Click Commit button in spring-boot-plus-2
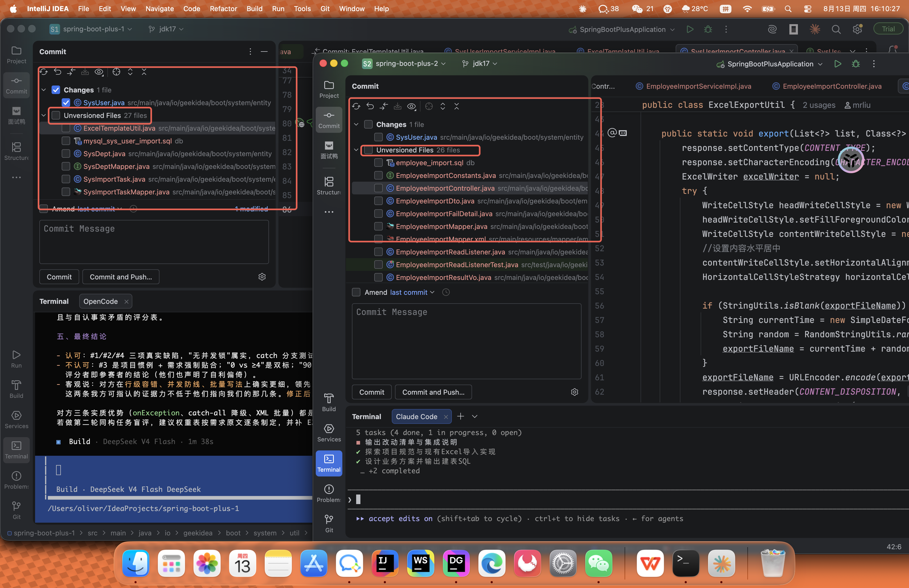 coord(372,392)
